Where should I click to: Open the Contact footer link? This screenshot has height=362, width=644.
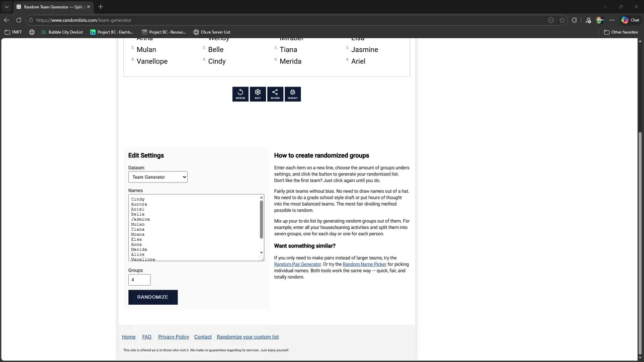[x=203, y=337]
